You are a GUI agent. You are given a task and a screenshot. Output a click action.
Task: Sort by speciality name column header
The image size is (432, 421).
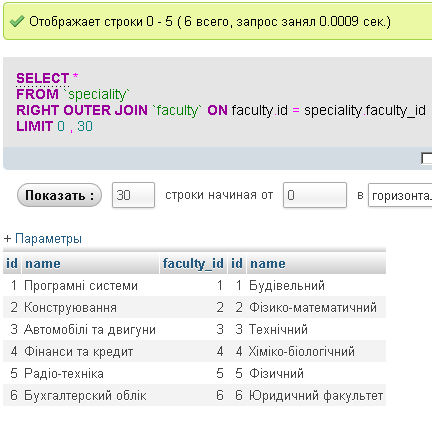tap(43, 263)
